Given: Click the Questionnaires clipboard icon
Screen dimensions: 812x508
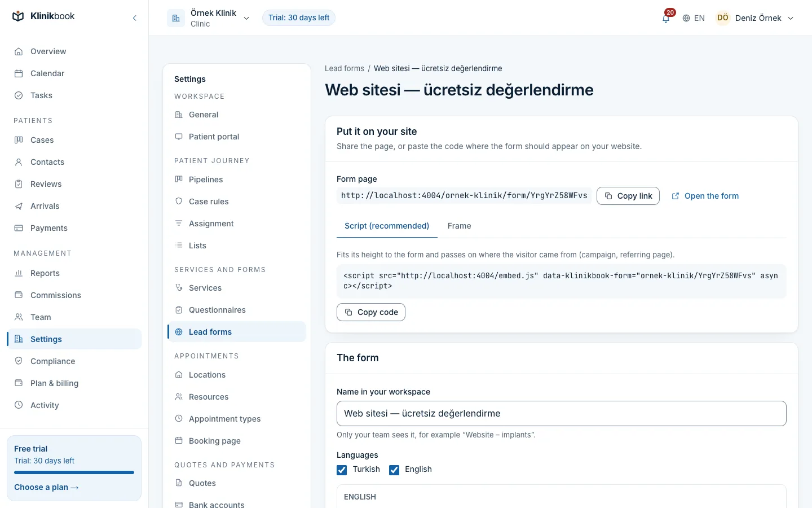Looking at the screenshot, I should [179, 310].
